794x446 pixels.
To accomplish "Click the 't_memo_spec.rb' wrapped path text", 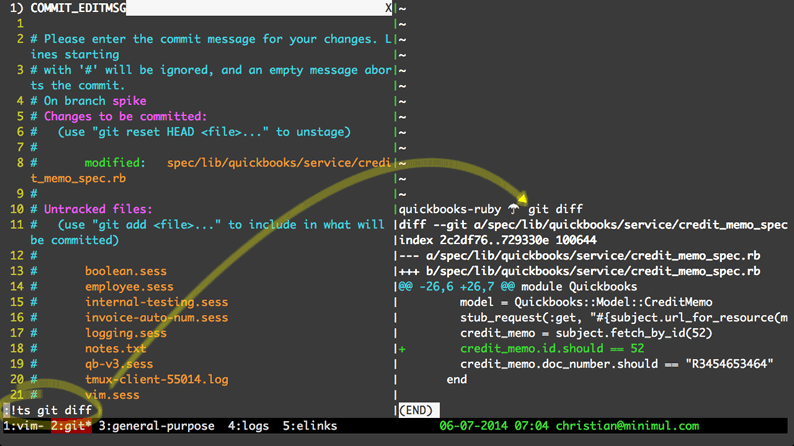I will pyautogui.click(x=78, y=178).
